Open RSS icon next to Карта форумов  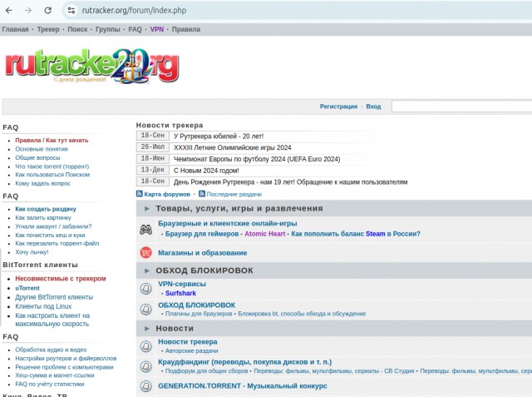pyautogui.click(x=139, y=194)
